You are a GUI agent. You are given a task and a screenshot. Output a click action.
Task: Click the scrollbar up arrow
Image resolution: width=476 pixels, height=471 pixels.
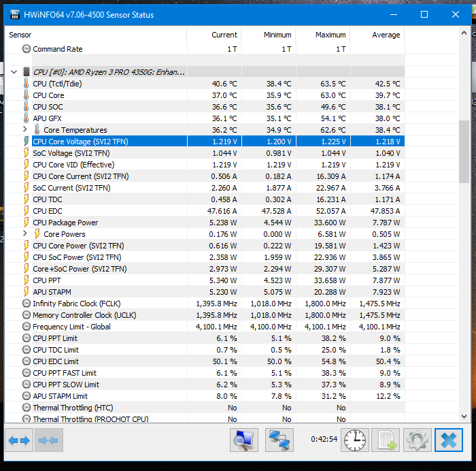(x=464, y=33)
